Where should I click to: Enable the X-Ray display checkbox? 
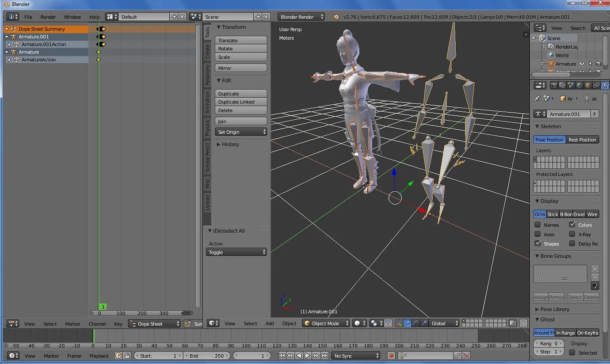pos(572,234)
